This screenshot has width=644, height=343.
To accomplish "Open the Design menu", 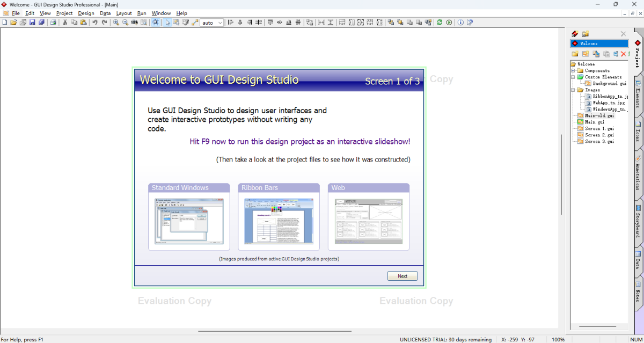I will 86,13.
